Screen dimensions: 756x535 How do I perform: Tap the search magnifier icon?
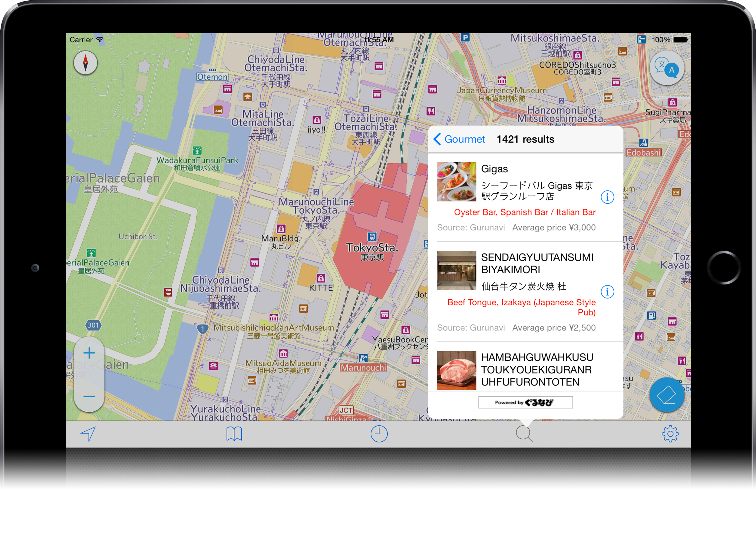[524, 434]
